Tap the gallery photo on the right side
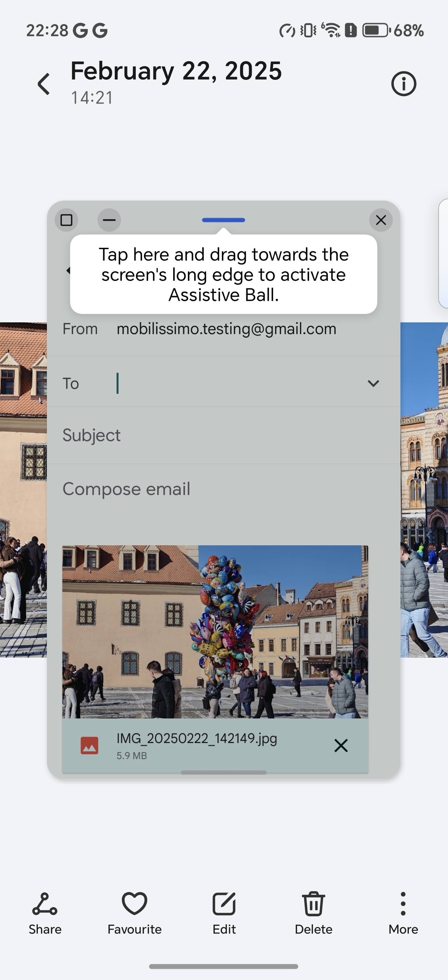 (x=424, y=490)
